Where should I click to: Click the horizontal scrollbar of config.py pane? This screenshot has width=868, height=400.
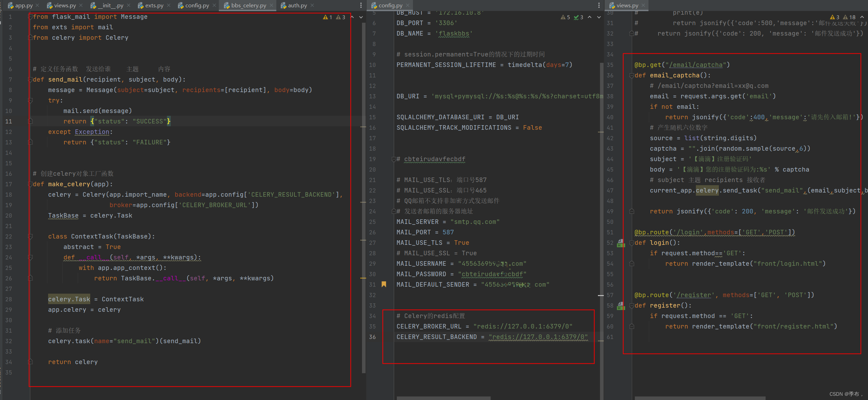pyautogui.click(x=443, y=398)
